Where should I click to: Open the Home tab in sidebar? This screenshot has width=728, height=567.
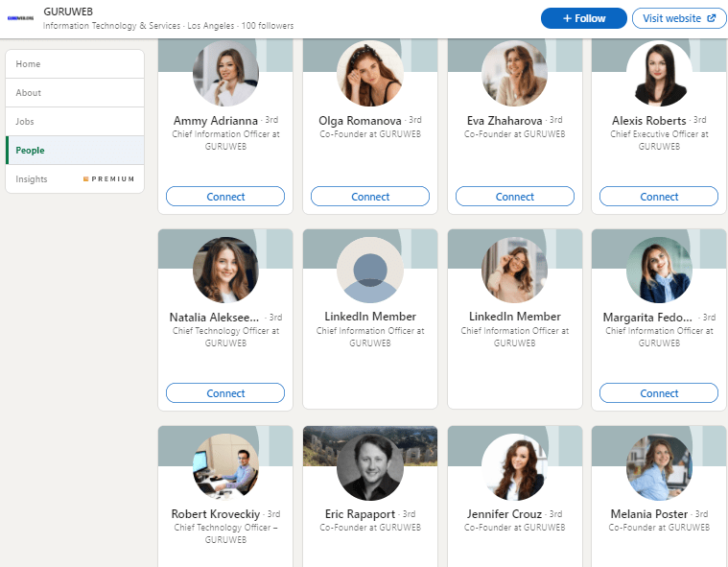(x=29, y=64)
